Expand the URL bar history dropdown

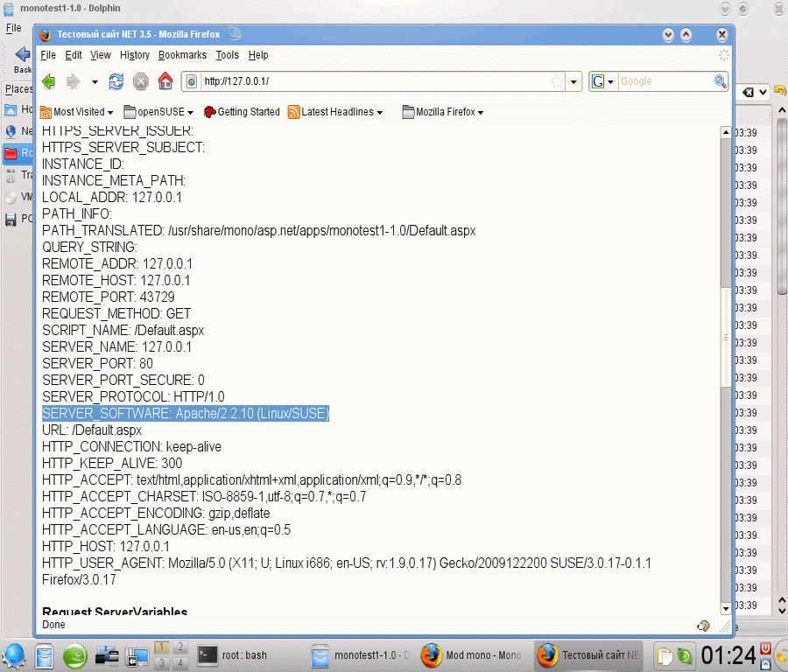tap(573, 82)
